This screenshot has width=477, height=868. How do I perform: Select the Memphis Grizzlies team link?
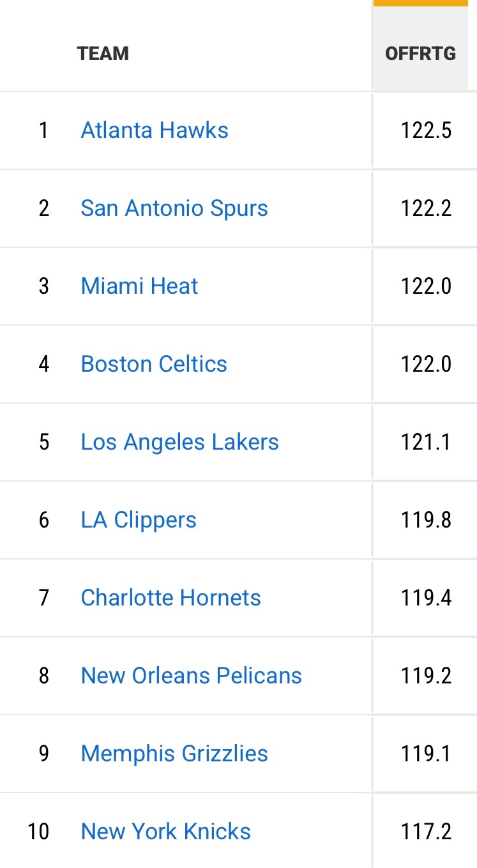point(174,754)
